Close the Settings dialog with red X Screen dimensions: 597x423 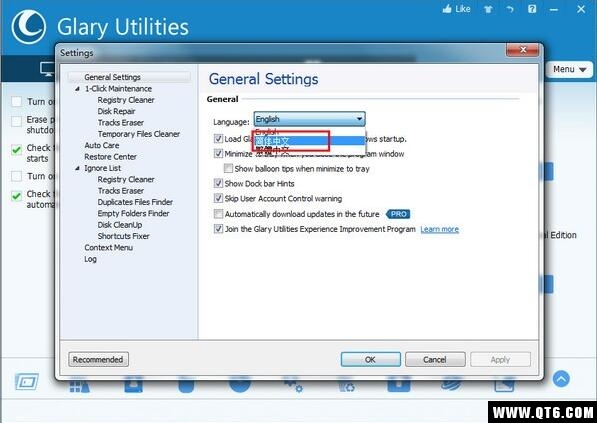[x=523, y=50]
